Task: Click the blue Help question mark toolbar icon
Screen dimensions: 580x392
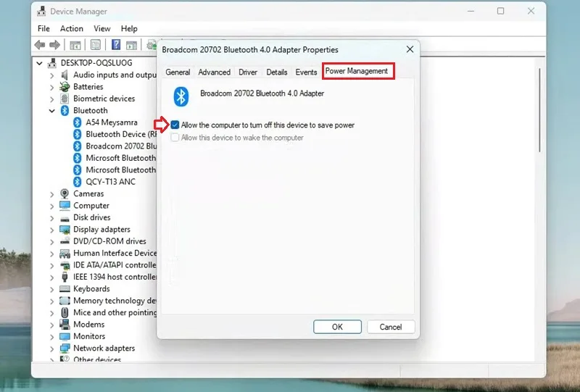Action: [116, 45]
